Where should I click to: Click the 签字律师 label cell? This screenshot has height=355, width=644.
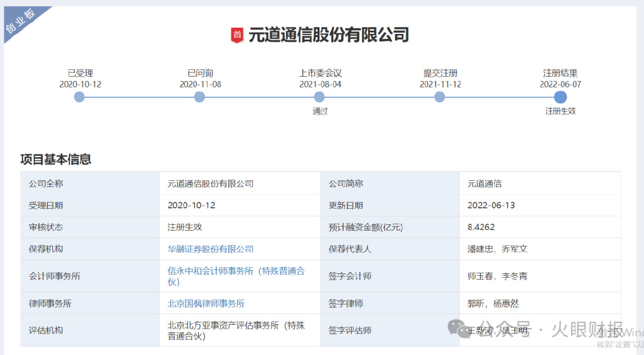coord(390,303)
